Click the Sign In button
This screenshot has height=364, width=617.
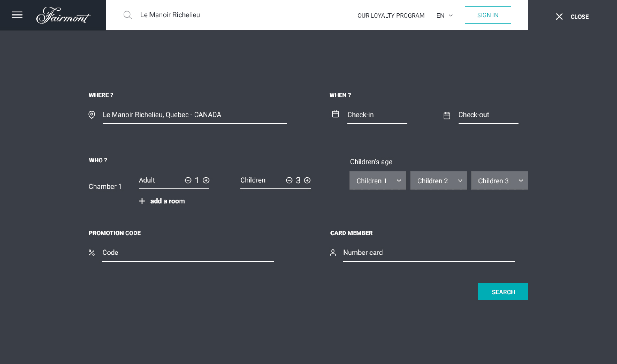click(487, 15)
